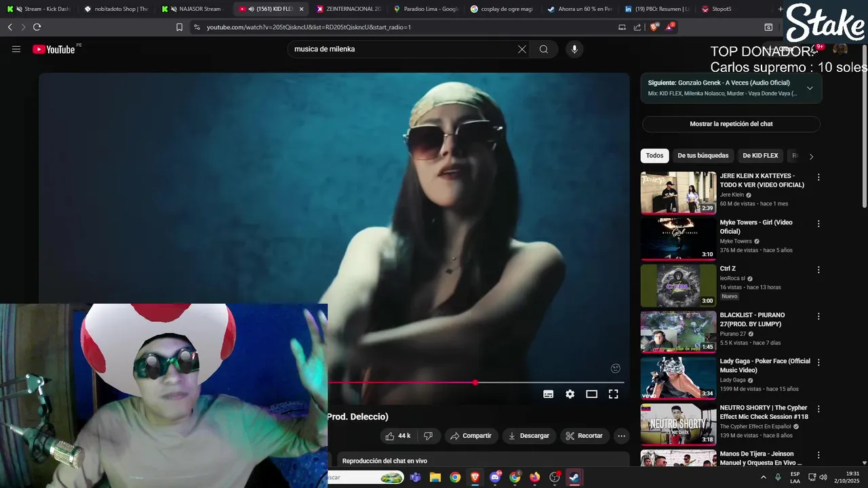
Task: Click the magnifier search button
Action: click(544, 49)
